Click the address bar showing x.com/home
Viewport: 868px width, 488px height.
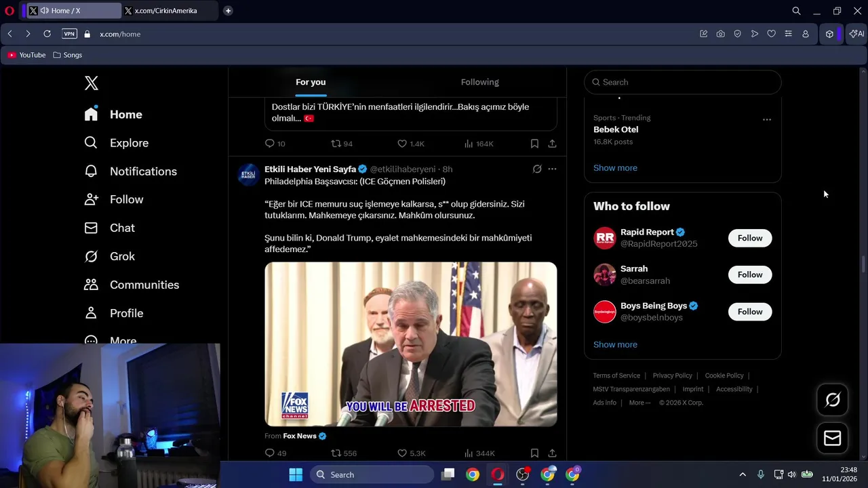120,34
